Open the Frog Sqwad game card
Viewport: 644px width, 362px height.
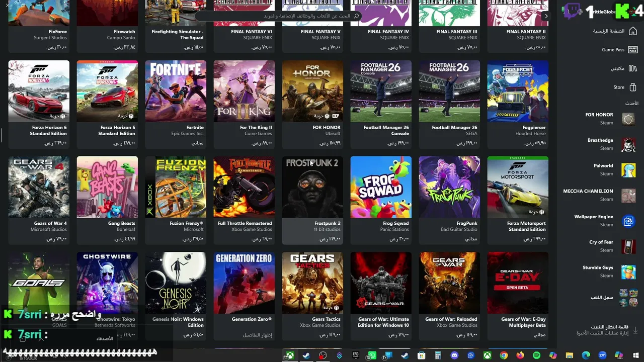click(x=381, y=200)
